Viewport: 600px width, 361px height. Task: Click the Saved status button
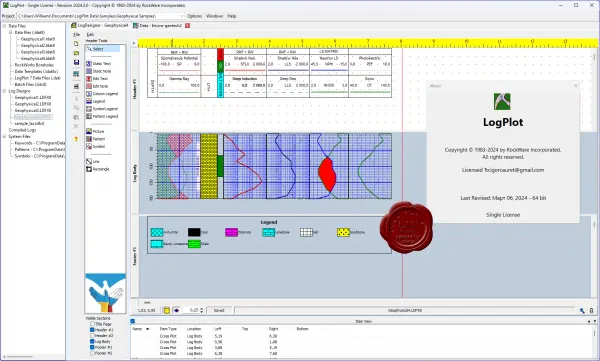(x=218, y=310)
